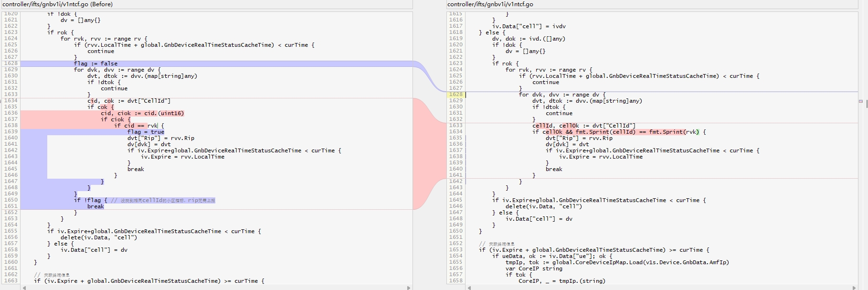868x290 pixels.
Task: Click the red diff connector between panes
Action: click(430, 153)
